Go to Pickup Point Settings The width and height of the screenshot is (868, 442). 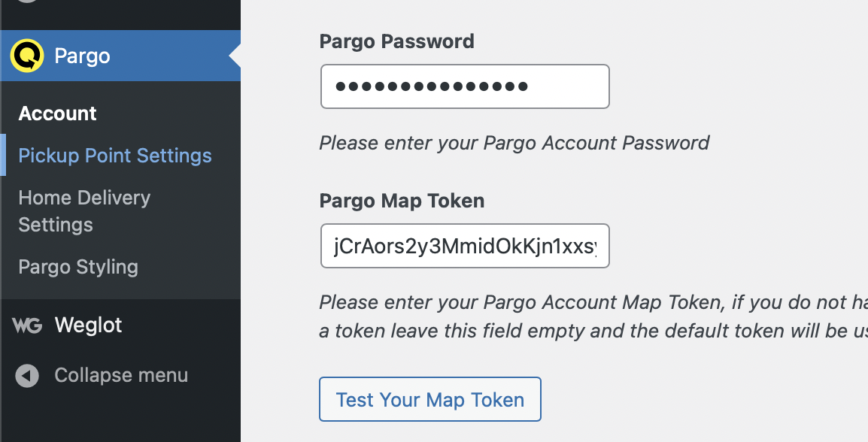coord(115,156)
